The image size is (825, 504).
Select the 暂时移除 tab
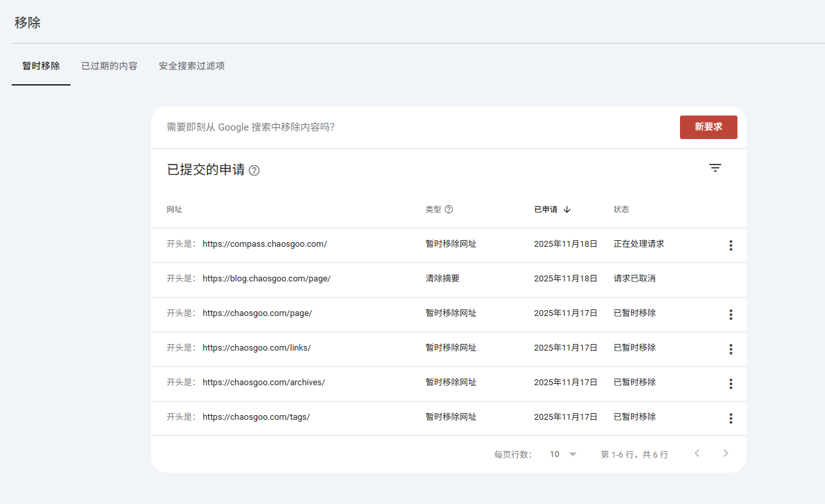[41, 66]
